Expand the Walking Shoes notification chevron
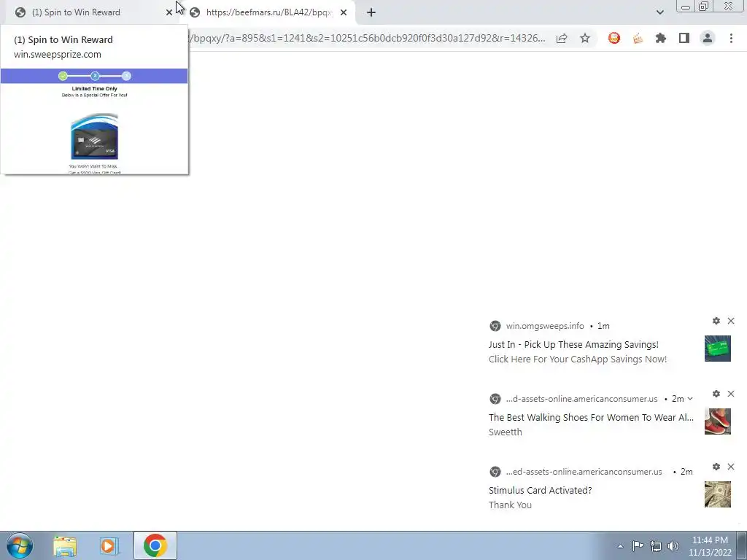 coord(690,399)
